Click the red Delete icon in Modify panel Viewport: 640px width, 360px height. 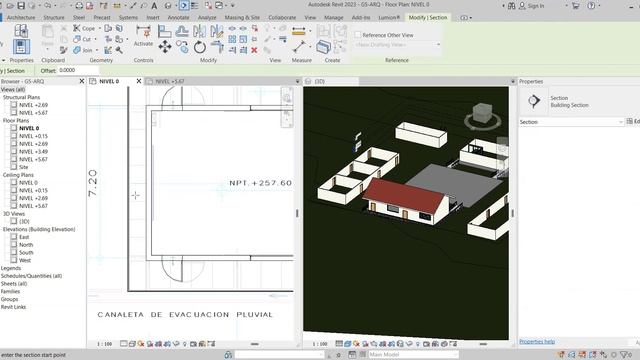pyautogui.click(x=254, y=50)
